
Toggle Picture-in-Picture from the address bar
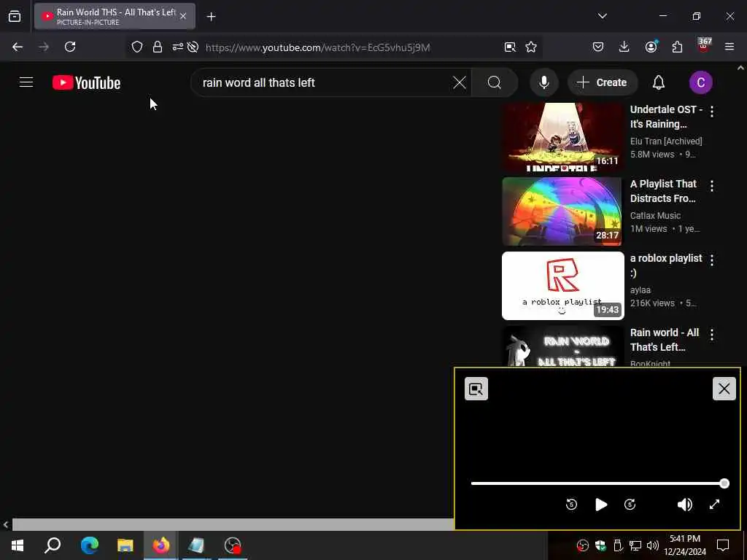click(510, 47)
